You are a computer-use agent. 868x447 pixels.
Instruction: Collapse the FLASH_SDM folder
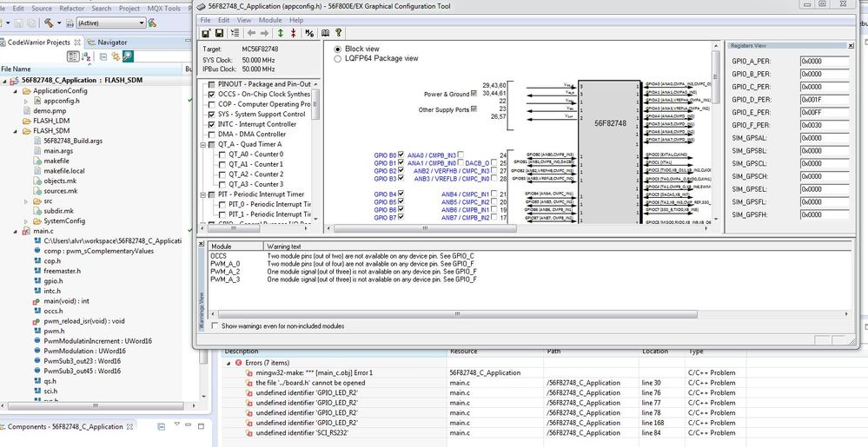[16, 131]
